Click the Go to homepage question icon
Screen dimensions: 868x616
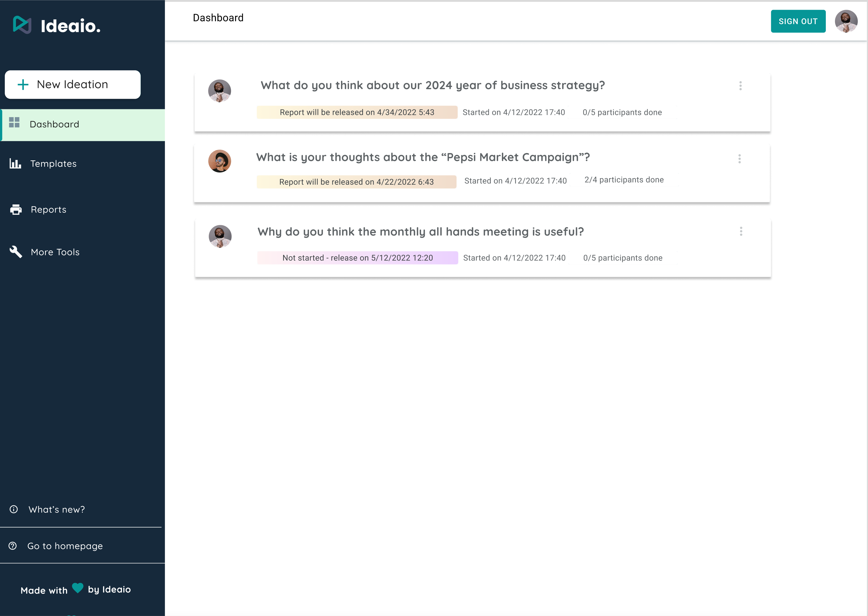click(x=13, y=546)
